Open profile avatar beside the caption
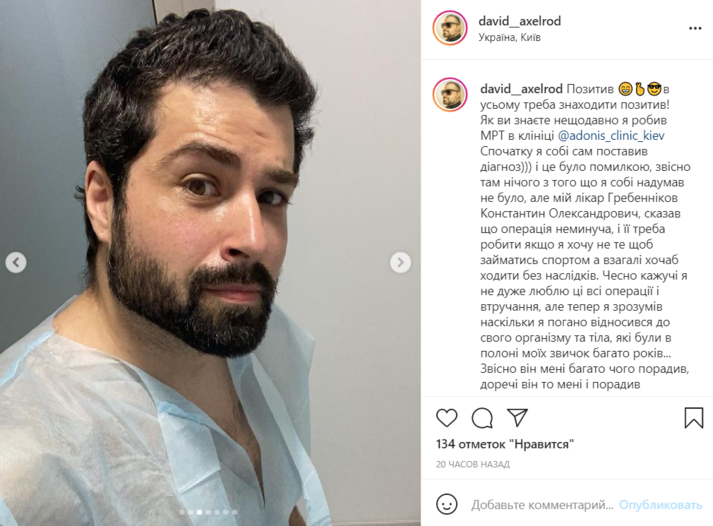The image size is (713, 526). 450,95
